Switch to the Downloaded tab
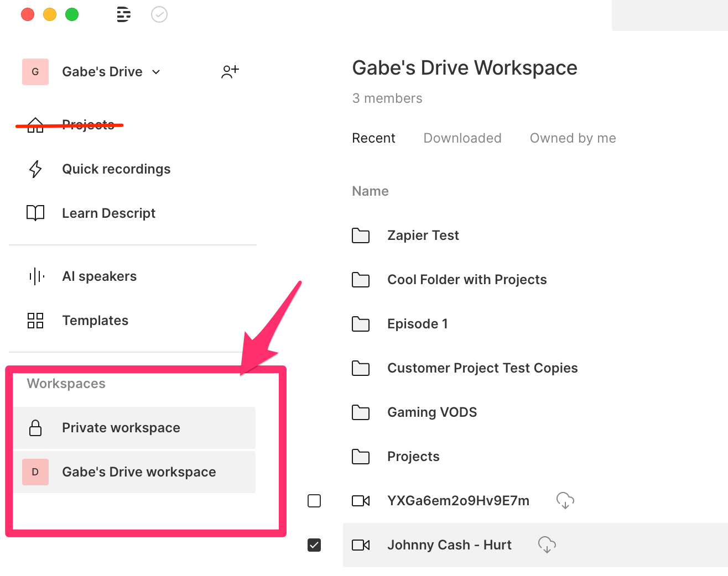 pos(462,138)
